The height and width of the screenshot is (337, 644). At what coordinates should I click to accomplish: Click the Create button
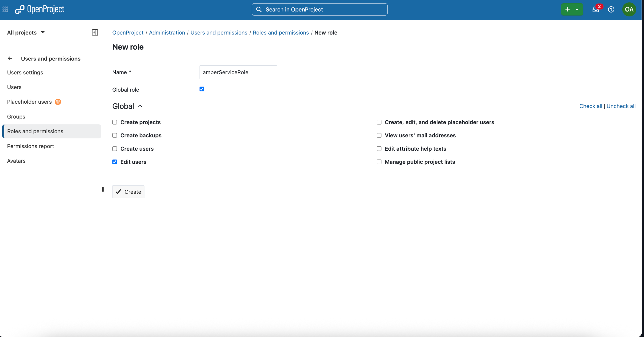(x=128, y=192)
